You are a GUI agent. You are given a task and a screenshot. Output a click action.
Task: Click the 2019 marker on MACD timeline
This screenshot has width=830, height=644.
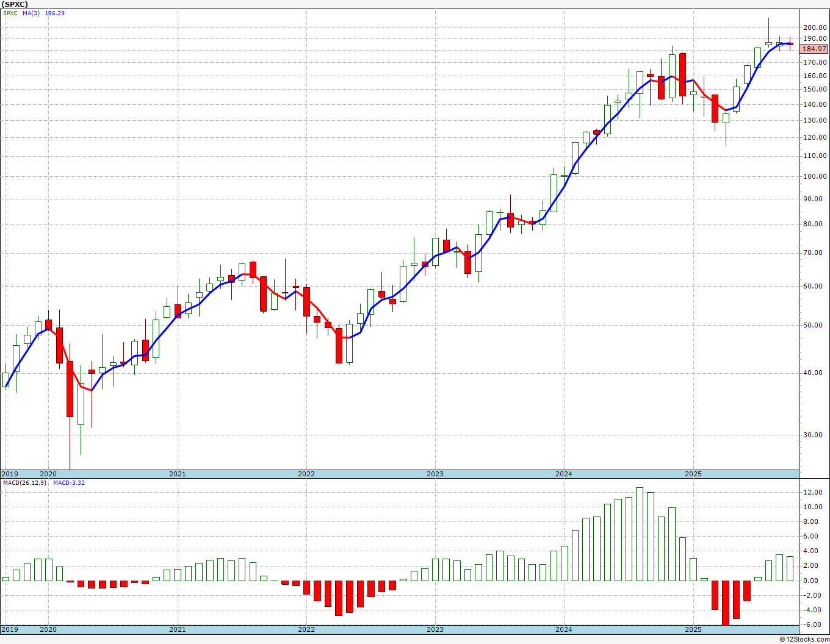point(9,629)
